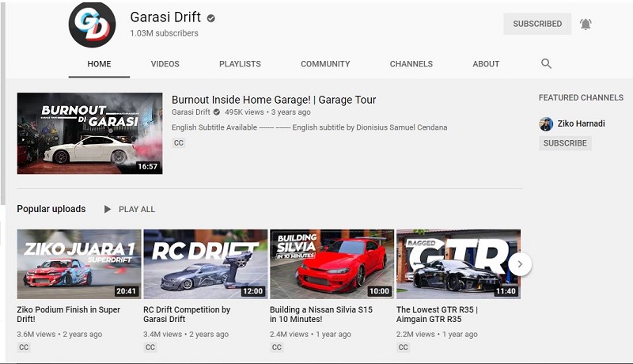Click the next arrow on the Popular uploads carousel
The image size is (633, 364).
pos(520,264)
